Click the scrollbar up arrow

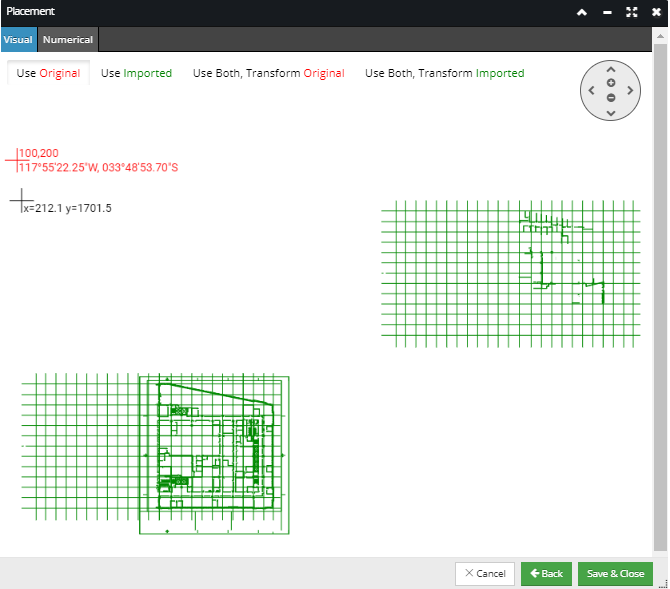pos(660,36)
